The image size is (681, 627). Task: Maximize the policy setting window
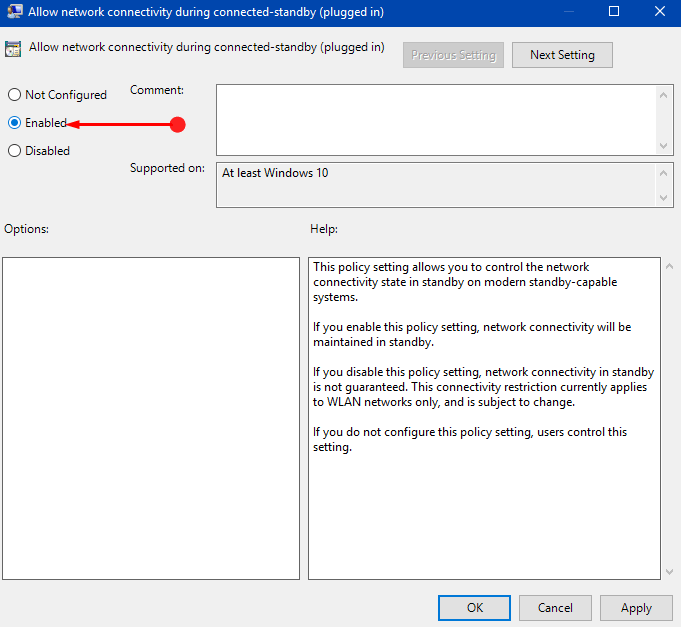614,11
